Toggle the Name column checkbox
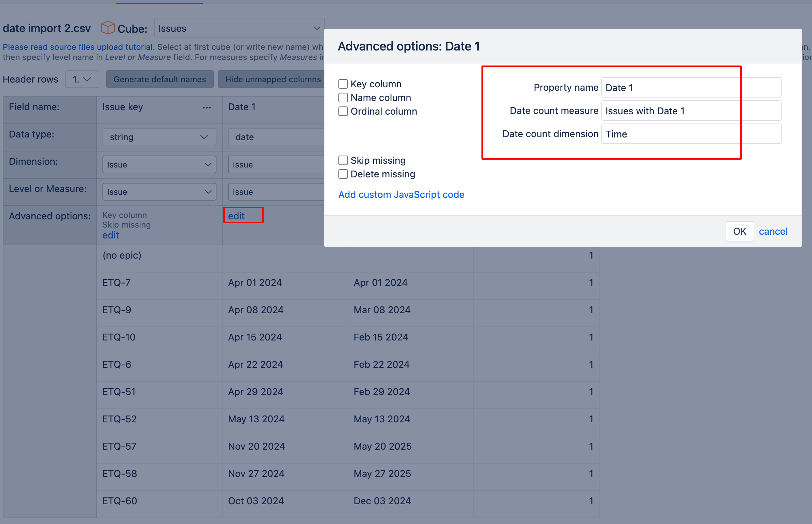The width and height of the screenshot is (812, 524). click(343, 98)
